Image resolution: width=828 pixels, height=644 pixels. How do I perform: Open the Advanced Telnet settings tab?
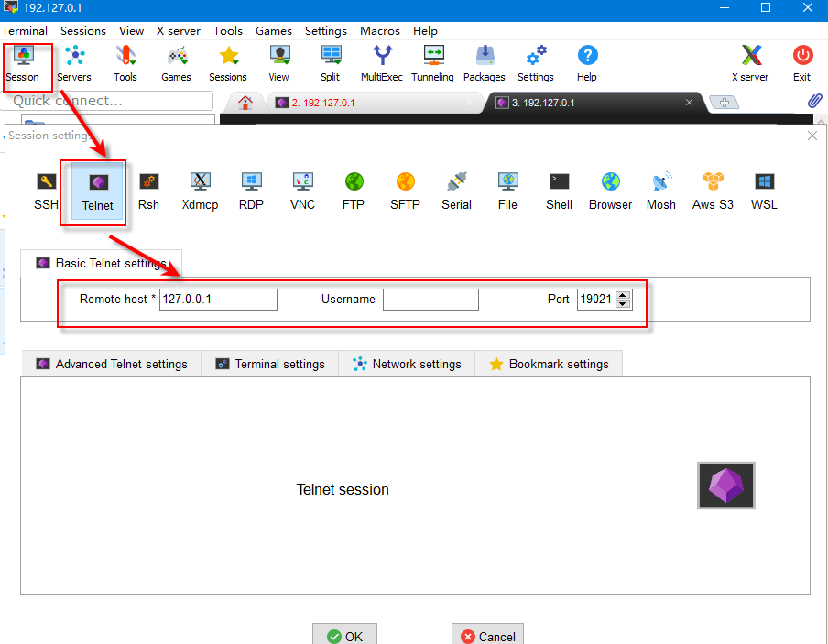112,364
